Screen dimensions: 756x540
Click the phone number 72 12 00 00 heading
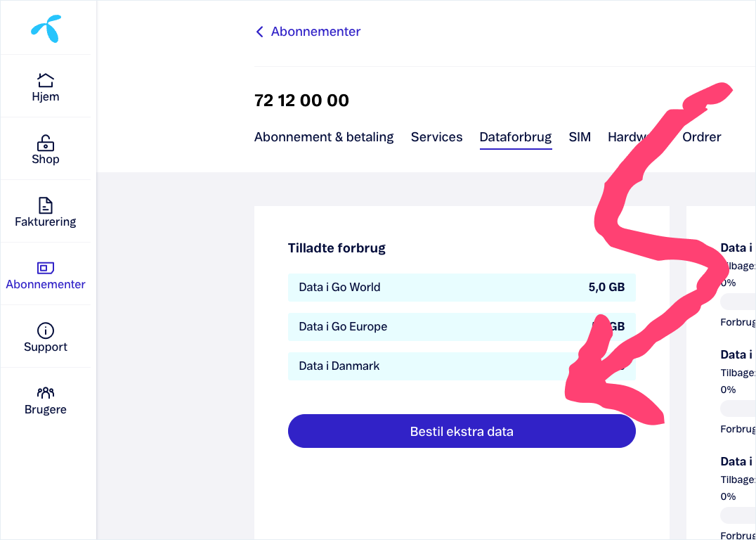pos(301,101)
